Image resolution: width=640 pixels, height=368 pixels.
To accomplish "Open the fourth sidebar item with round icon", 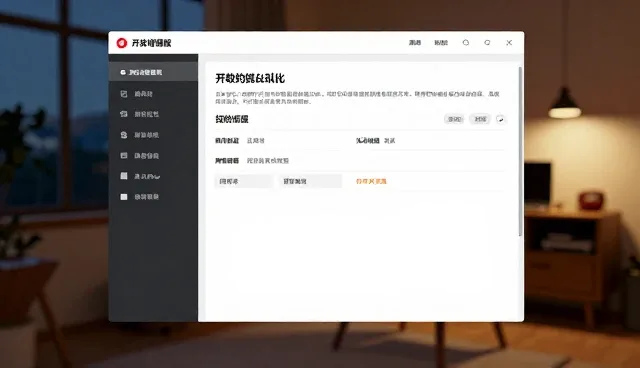I will coord(153,135).
